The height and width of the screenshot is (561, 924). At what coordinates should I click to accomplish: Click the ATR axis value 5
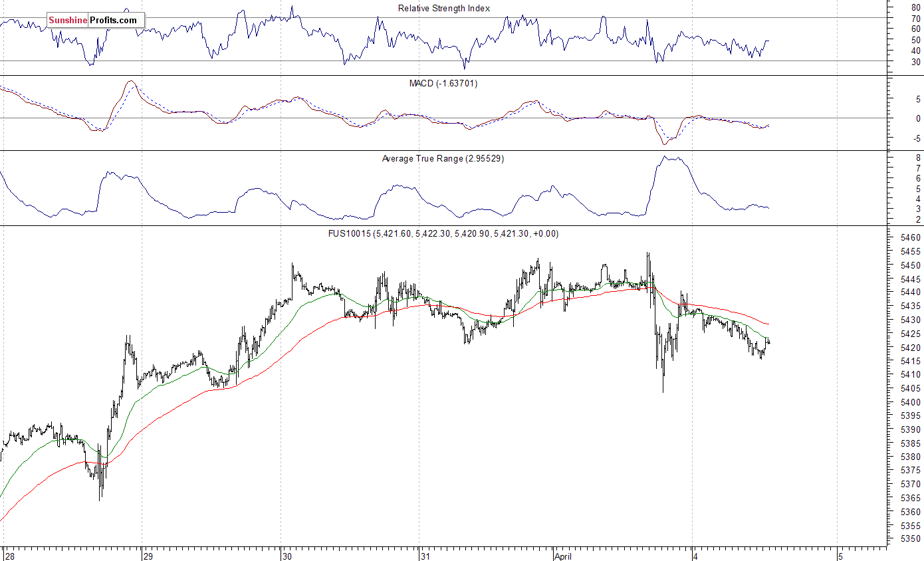tap(918, 189)
